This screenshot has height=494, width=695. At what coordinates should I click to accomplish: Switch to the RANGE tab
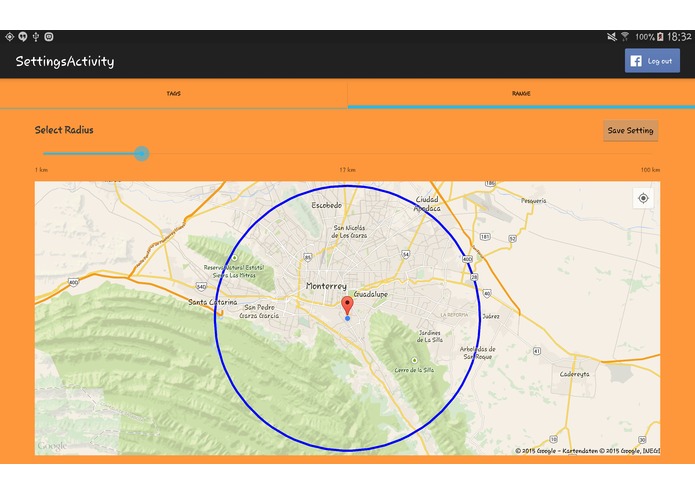pyautogui.click(x=521, y=93)
